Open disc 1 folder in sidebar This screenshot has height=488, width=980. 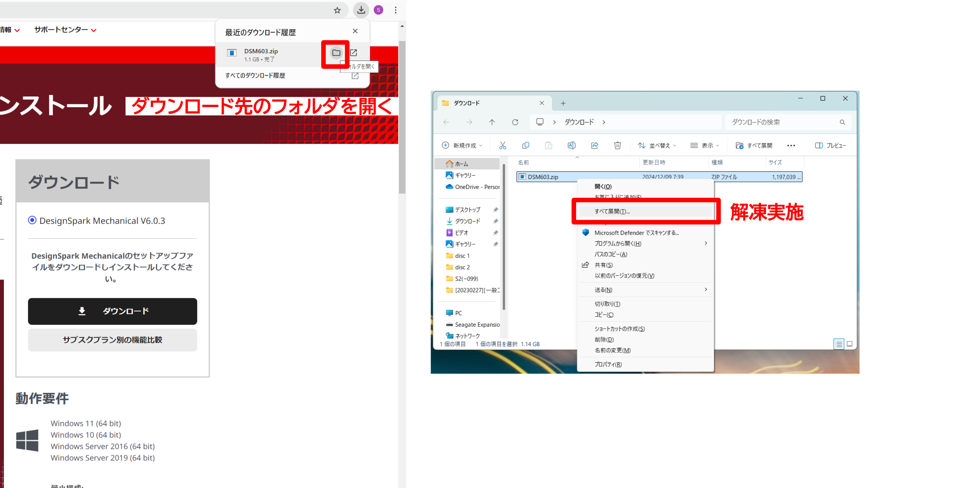[x=458, y=255]
